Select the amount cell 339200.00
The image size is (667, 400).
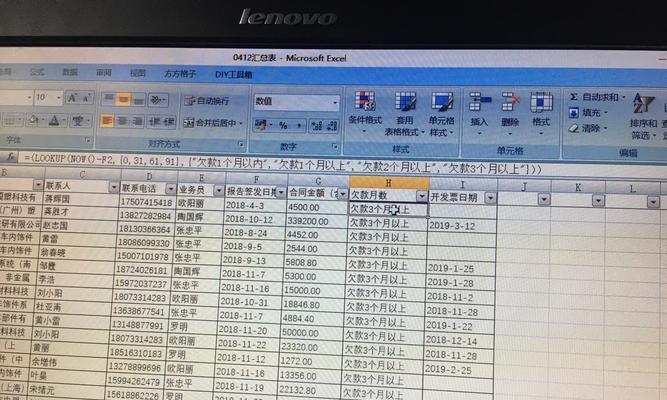coord(317,221)
